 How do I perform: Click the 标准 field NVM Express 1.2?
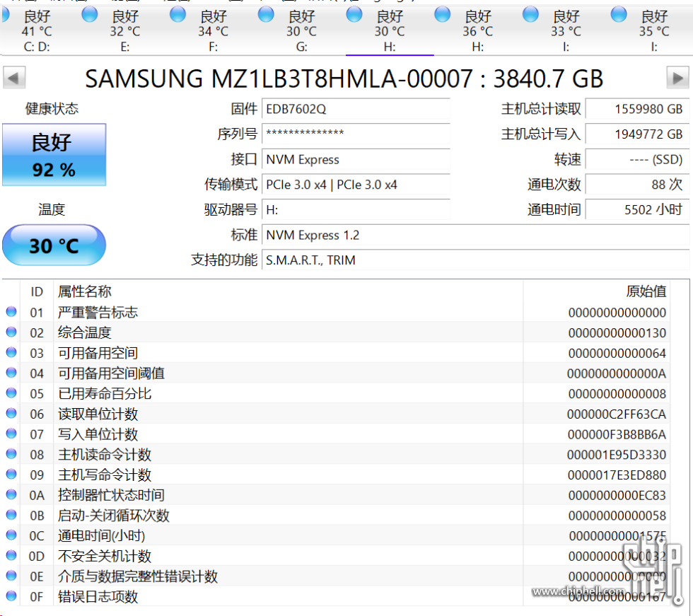click(x=475, y=235)
